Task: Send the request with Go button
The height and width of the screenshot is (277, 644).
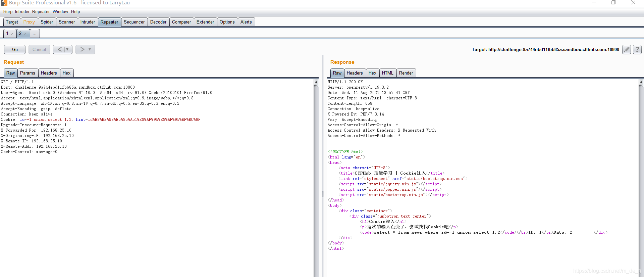Action: 15,49
